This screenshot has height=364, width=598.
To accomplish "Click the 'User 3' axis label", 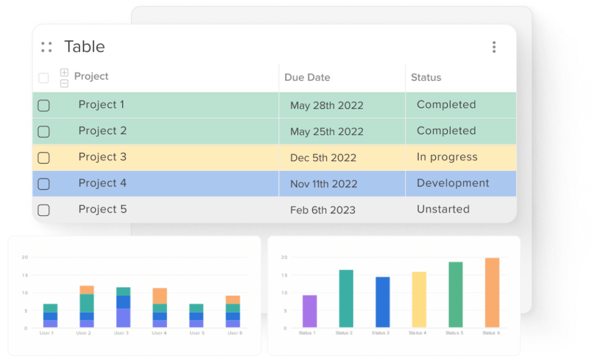I will click(121, 333).
